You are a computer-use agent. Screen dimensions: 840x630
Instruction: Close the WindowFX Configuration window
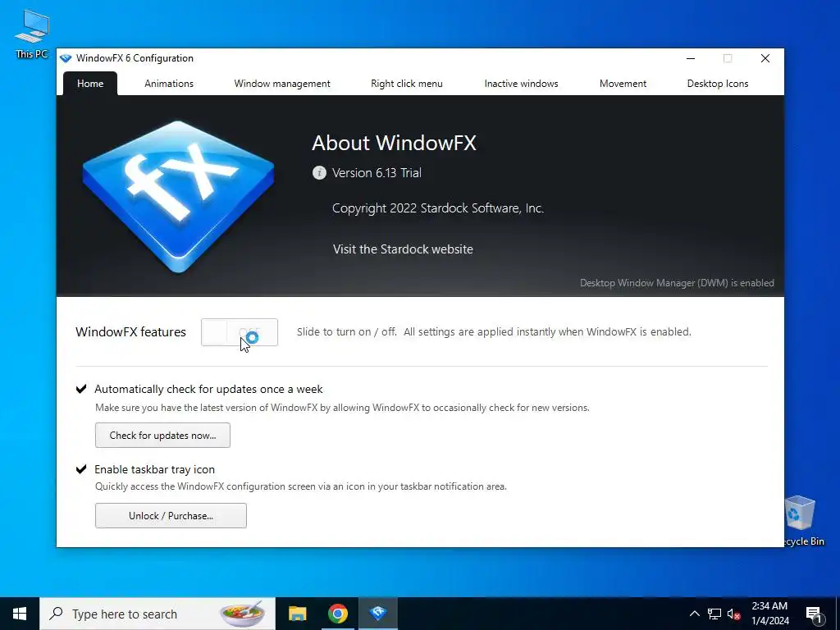765,58
